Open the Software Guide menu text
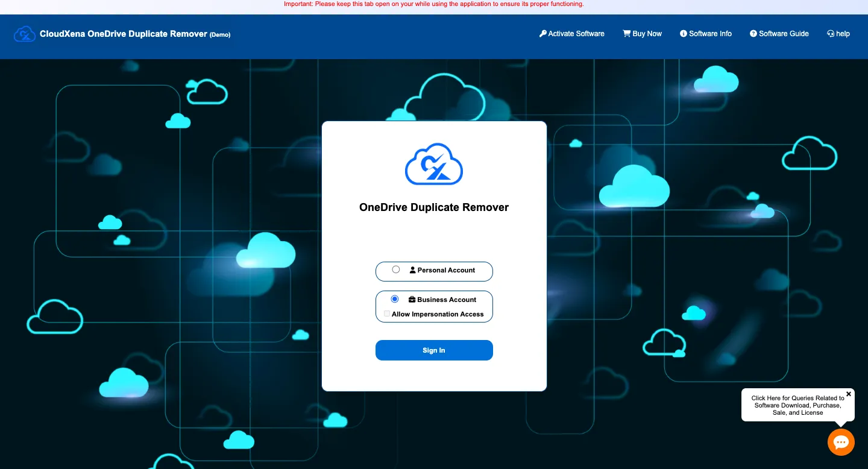Viewport: 868px width, 469px height. click(784, 34)
